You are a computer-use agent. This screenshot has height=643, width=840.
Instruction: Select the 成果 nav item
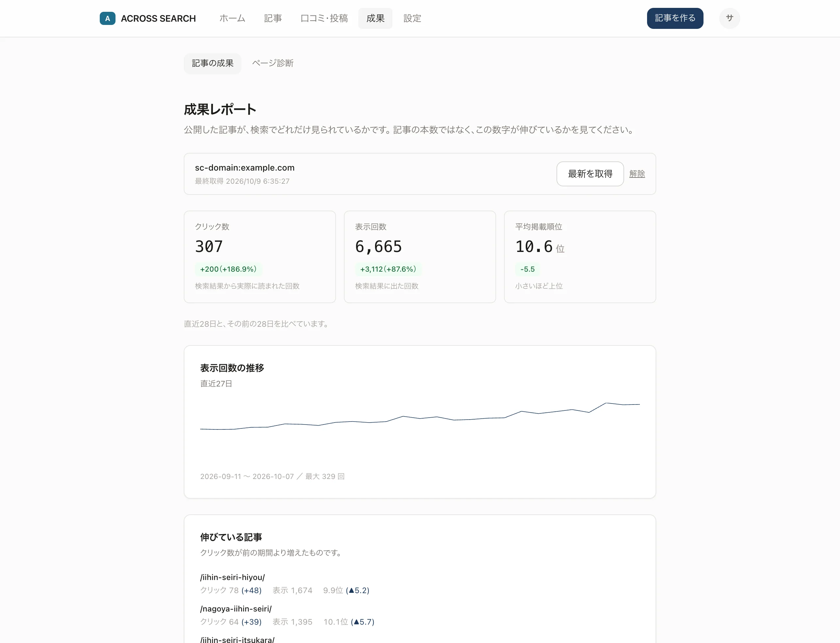click(375, 18)
